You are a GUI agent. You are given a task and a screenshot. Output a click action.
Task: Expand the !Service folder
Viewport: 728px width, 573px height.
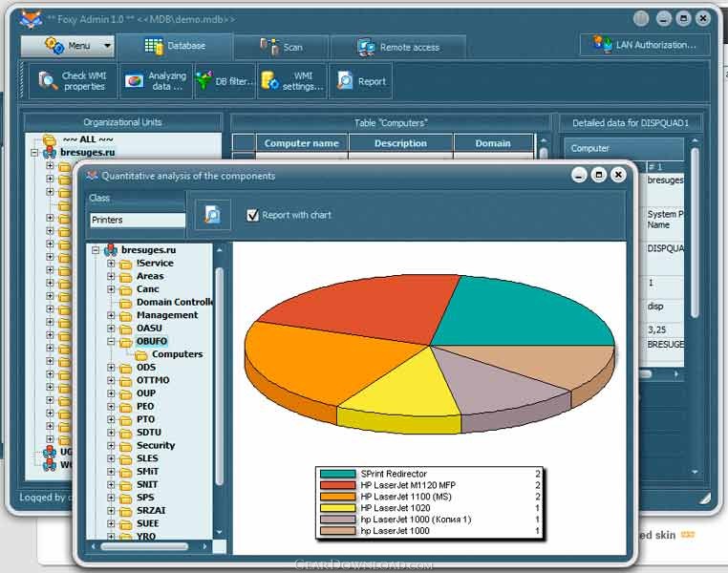(x=111, y=264)
